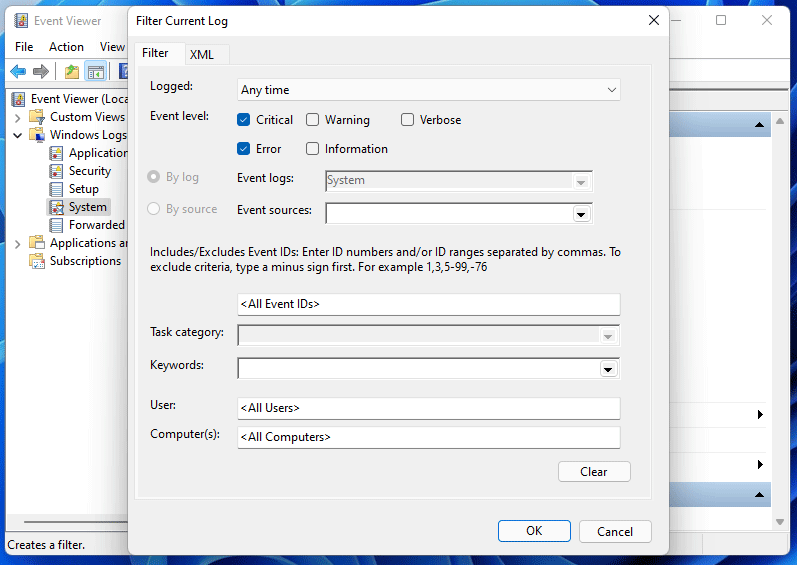Click the System log icon in tree
The height and width of the screenshot is (565, 797).
(56, 207)
